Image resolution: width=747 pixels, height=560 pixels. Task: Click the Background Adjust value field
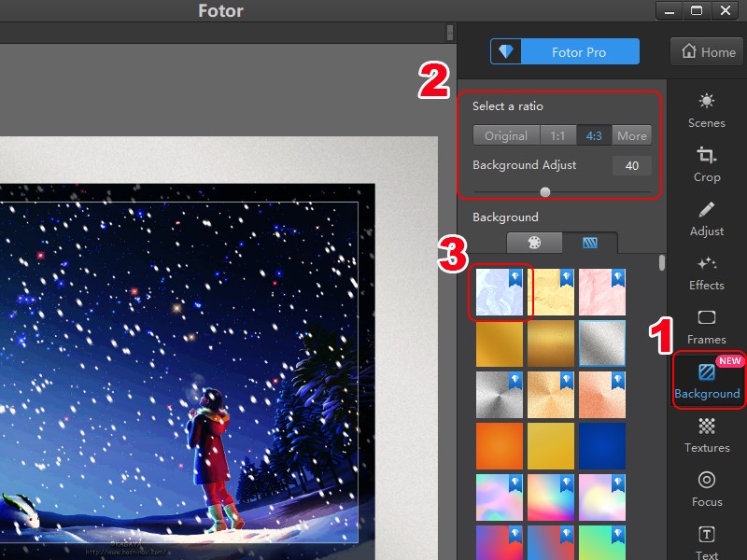pyautogui.click(x=632, y=166)
